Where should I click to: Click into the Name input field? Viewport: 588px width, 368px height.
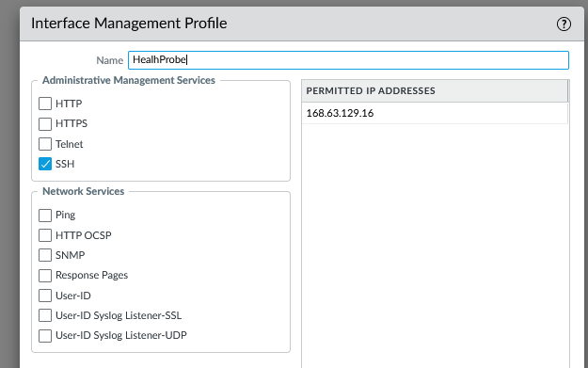(348, 60)
